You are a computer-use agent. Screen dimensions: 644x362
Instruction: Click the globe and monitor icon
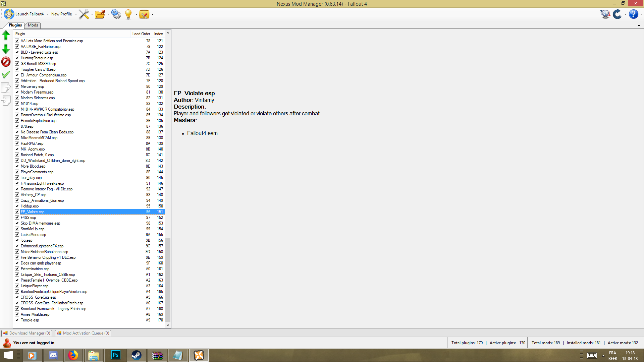[x=605, y=14]
